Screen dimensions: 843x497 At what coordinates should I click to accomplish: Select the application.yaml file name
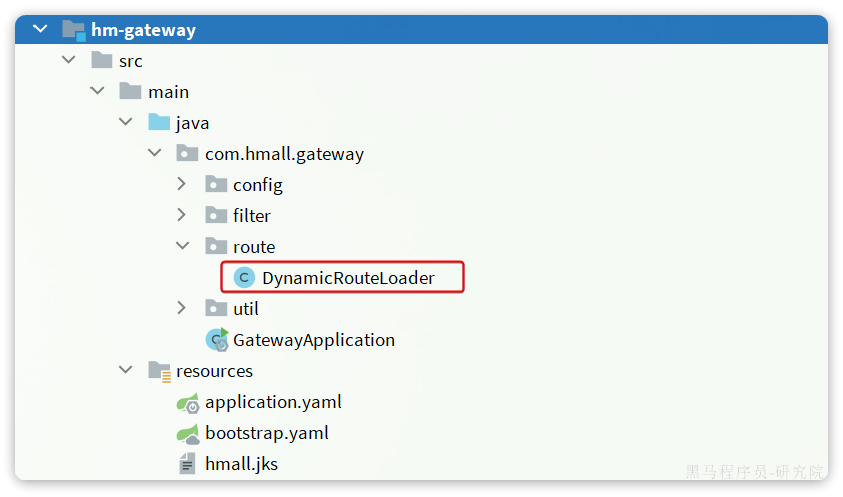point(273,402)
